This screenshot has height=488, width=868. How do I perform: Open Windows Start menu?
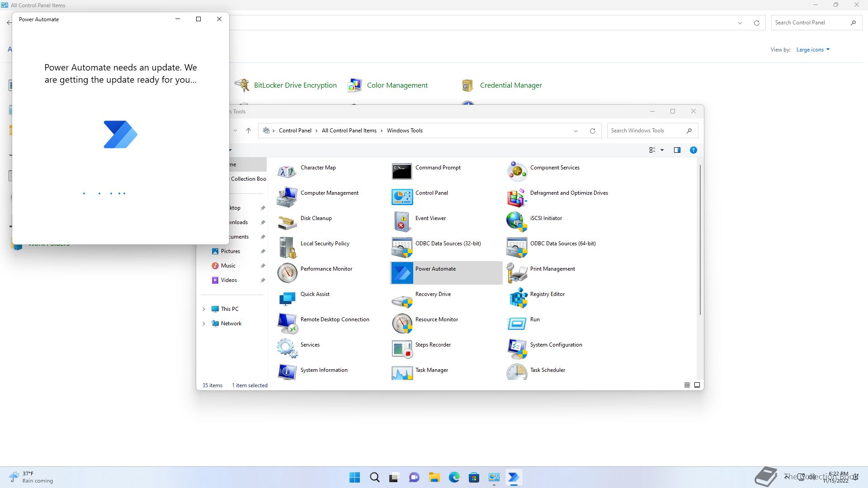click(x=355, y=477)
